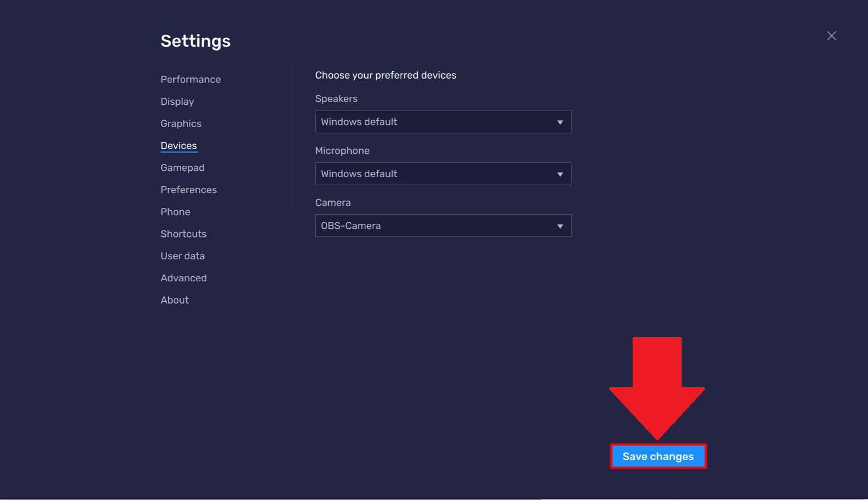The width and height of the screenshot is (868, 500).
Task: Open the Phone settings section
Action: 175,212
